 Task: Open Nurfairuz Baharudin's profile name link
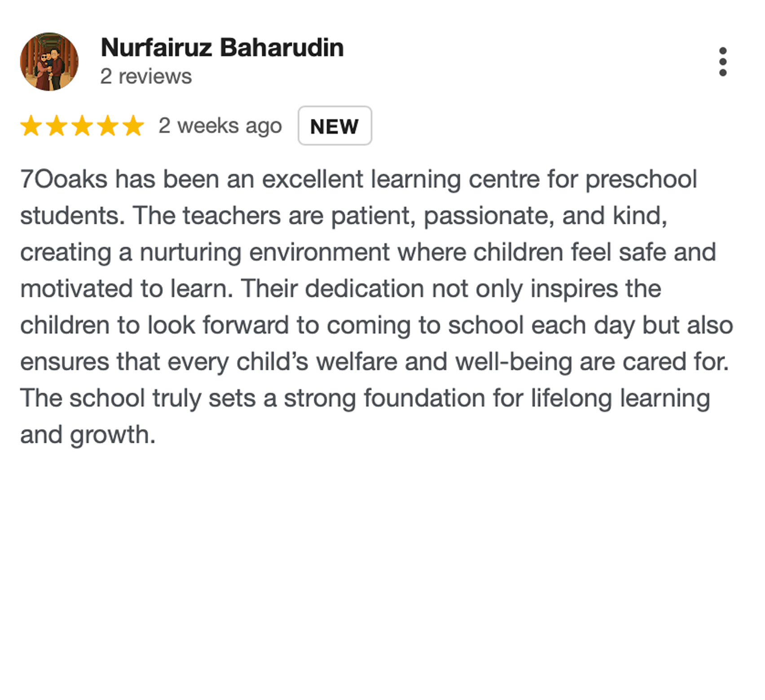coord(222,48)
